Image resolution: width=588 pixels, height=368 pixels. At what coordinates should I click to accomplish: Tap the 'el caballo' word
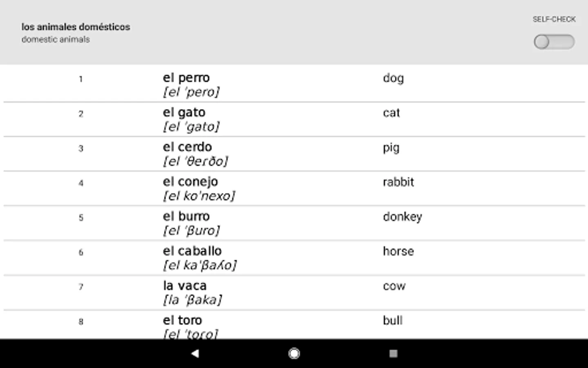coord(192,251)
